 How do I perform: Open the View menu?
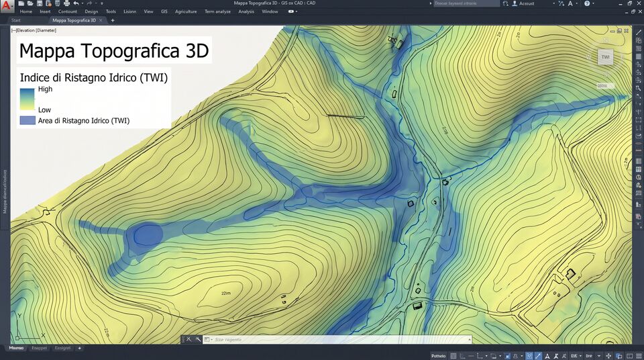[x=148, y=11]
